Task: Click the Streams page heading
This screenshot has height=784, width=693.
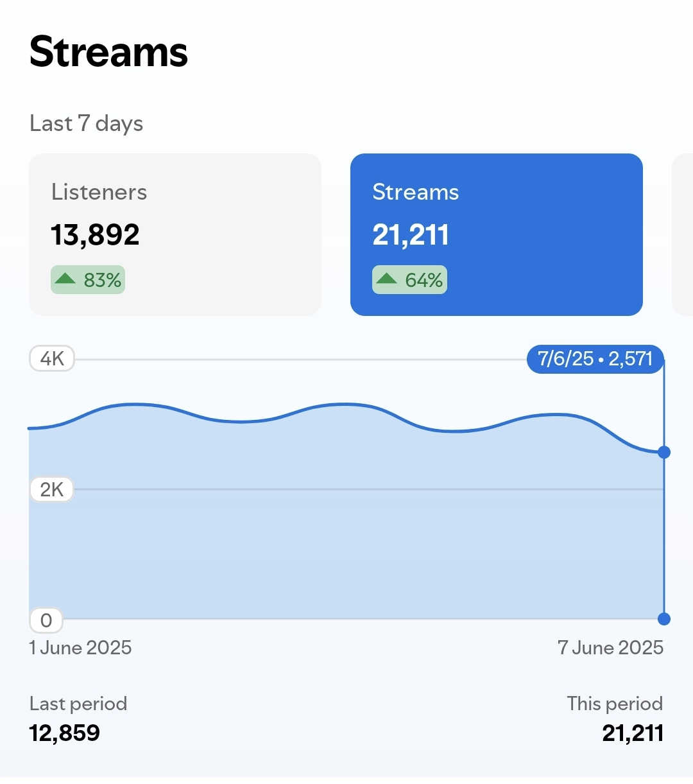Action: click(x=108, y=52)
